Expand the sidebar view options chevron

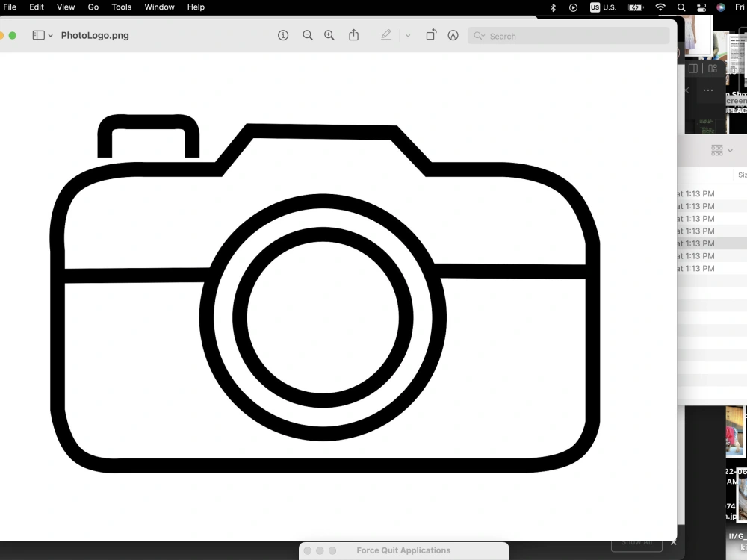(x=51, y=36)
